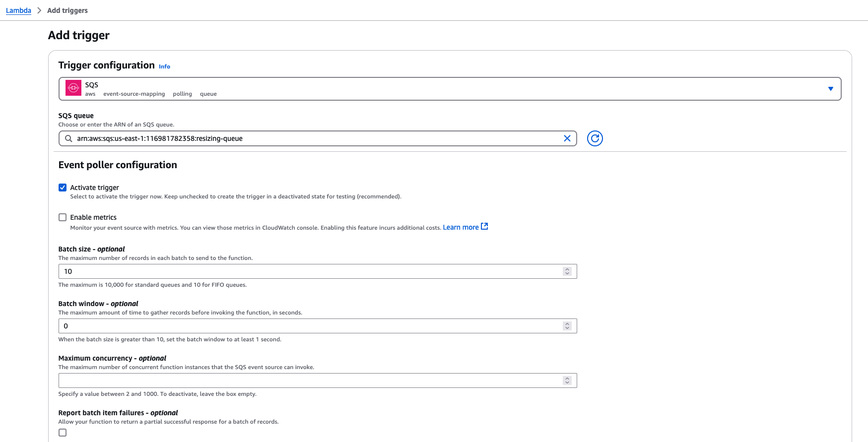Click the breadcrumb chevron separator

[x=39, y=10]
